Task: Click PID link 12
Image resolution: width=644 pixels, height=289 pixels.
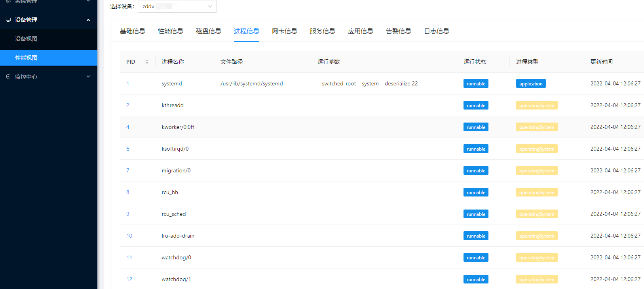Action: pos(129,279)
